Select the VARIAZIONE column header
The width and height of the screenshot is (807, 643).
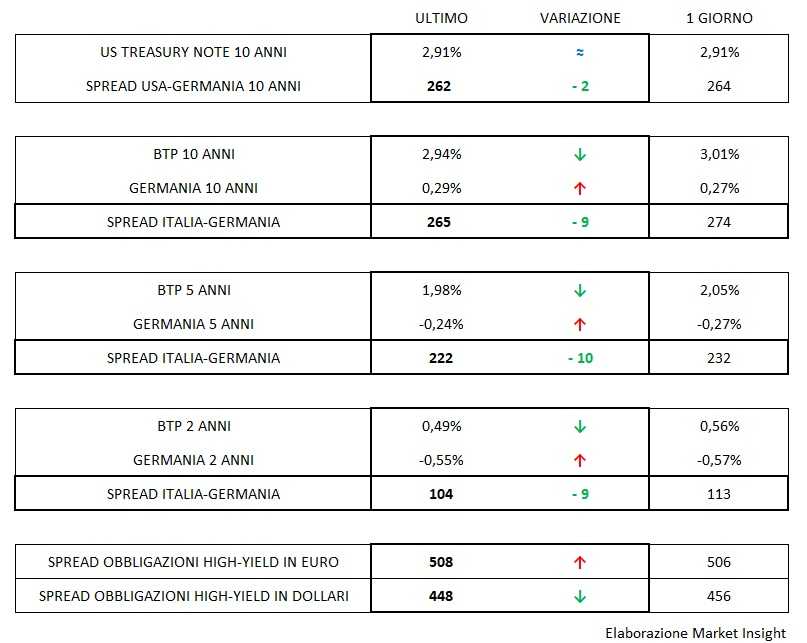(580, 18)
